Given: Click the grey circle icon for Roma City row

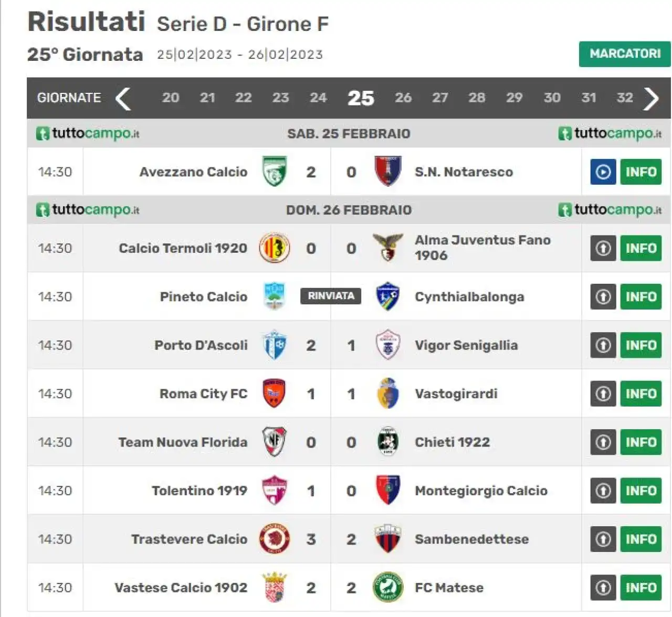Looking at the screenshot, I should pos(603,393).
